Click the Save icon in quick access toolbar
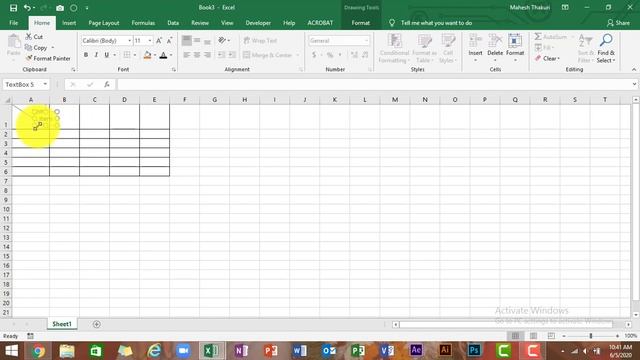The width and height of the screenshot is (640, 360). (13, 8)
